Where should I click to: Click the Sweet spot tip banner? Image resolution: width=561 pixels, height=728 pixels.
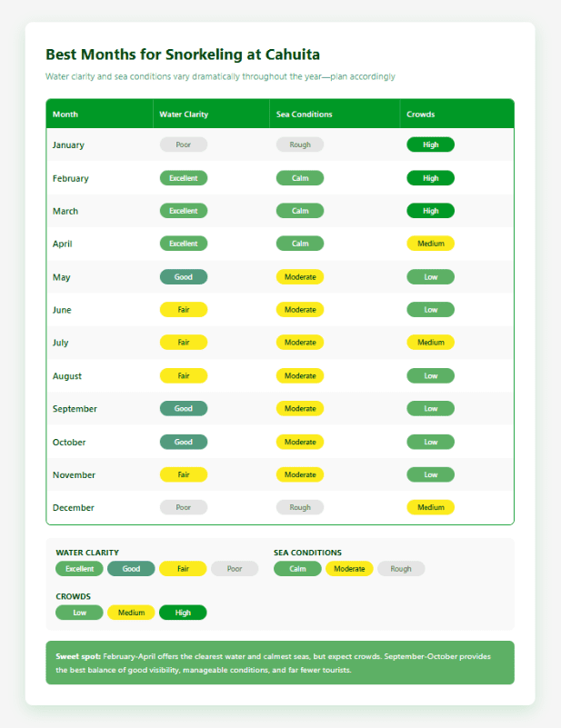pyautogui.click(x=280, y=663)
